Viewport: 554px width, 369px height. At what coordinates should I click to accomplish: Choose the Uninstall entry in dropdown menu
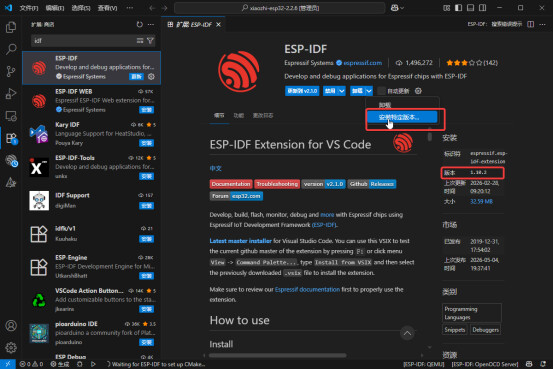click(402, 105)
